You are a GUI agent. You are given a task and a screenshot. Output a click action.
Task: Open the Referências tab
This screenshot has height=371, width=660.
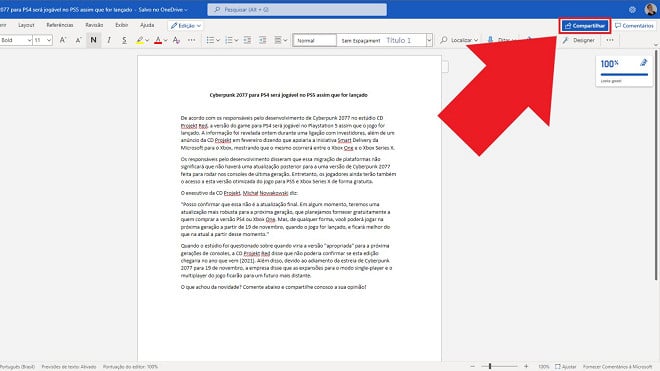[x=60, y=25]
